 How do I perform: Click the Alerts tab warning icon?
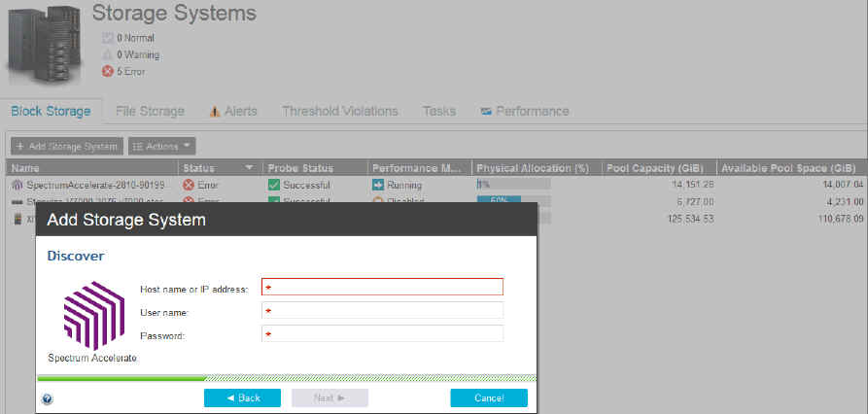coord(216,111)
